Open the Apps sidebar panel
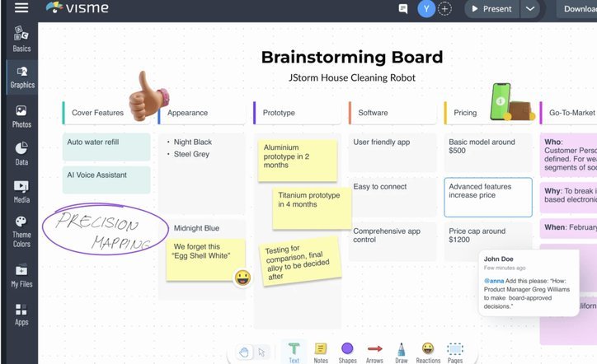The width and height of the screenshot is (597, 364). click(21, 315)
